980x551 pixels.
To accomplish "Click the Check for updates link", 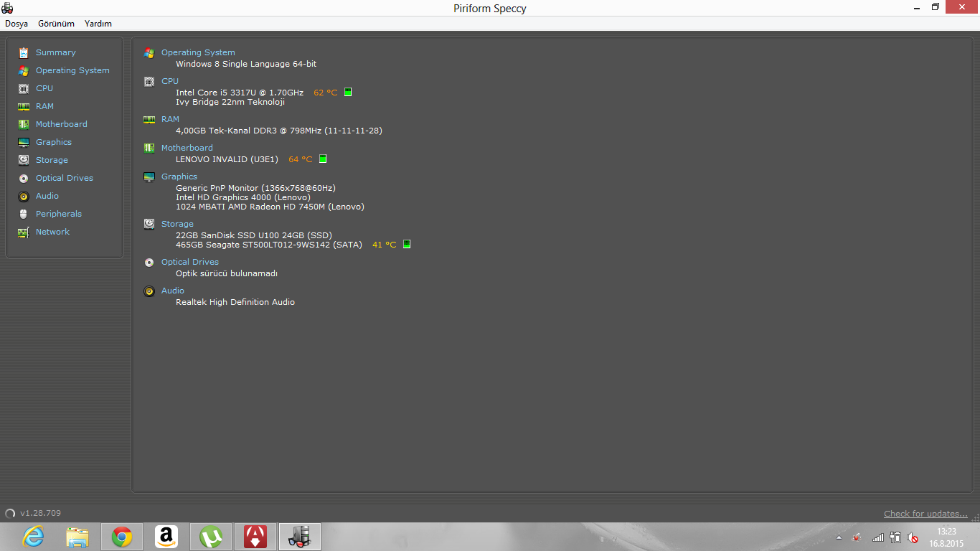I will point(925,514).
